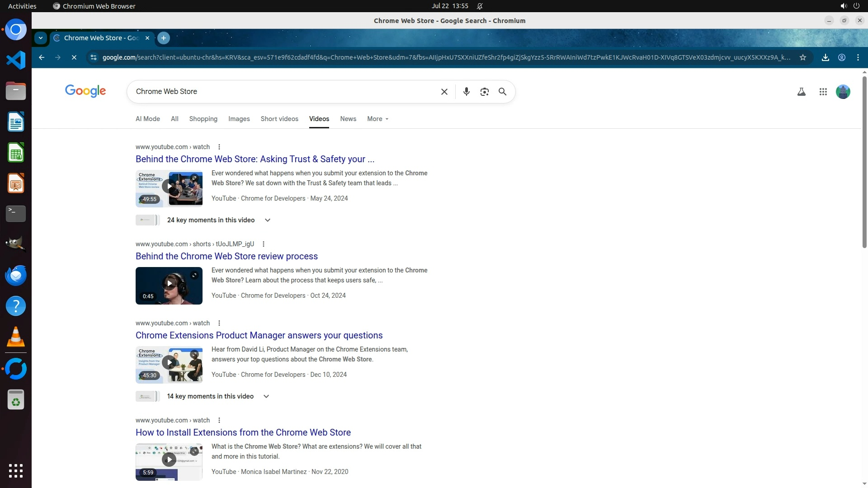
Task: Open 'Behind the Chrome Web Store review process' link
Action: [x=226, y=256]
